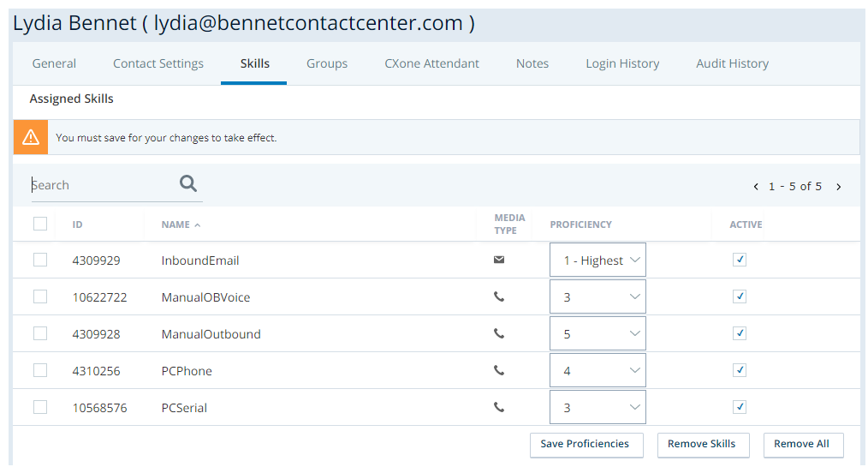Open the Groups tab
This screenshot has height=473, width=868.
click(327, 63)
